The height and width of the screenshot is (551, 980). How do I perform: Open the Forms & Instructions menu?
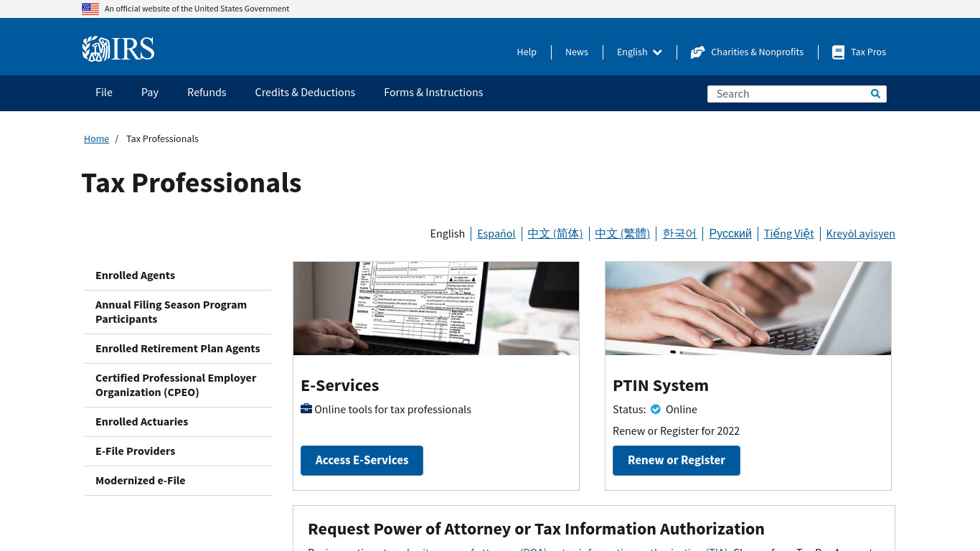433,93
